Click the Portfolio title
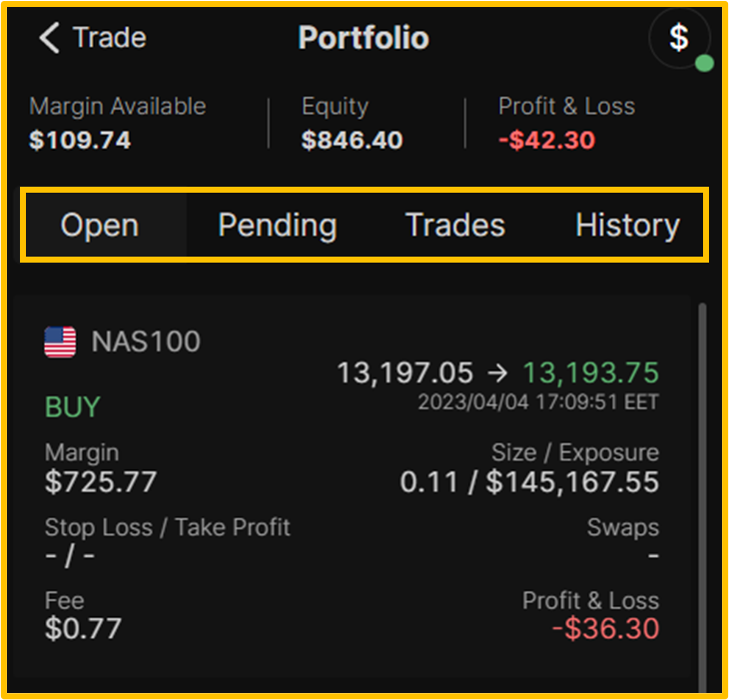This screenshot has height=700, width=729. pos(364,38)
